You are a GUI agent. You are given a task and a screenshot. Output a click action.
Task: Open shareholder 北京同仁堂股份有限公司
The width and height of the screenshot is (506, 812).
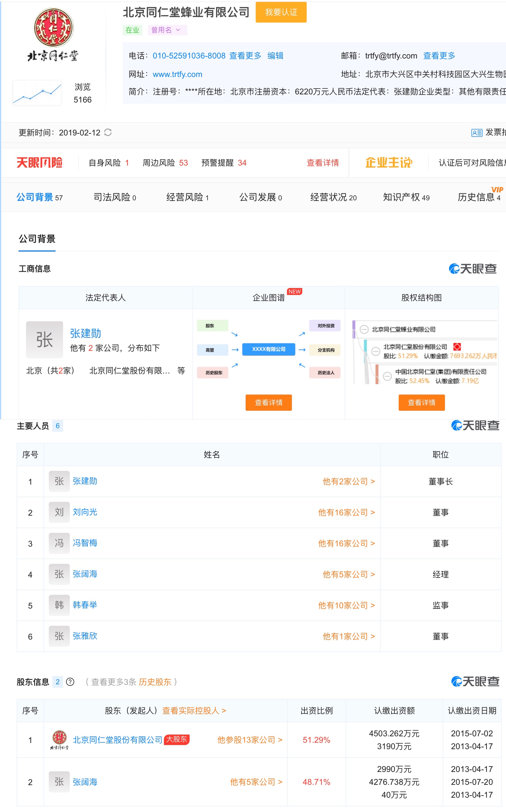117,740
